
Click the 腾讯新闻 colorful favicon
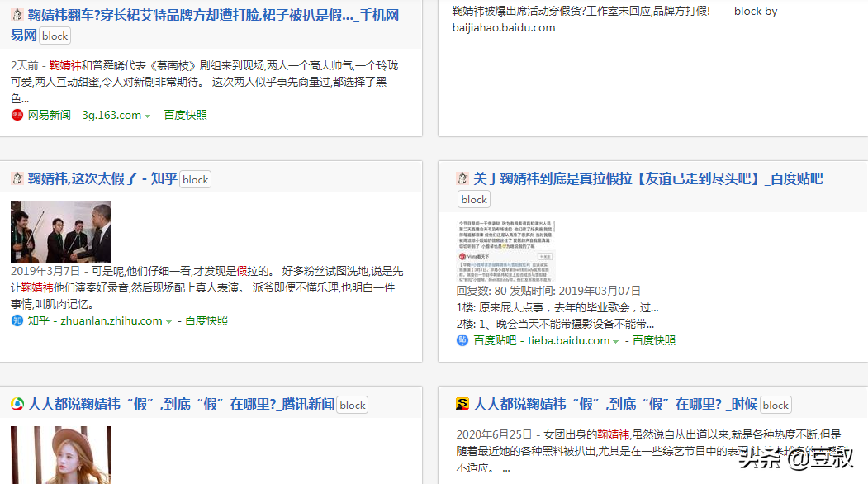click(x=17, y=404)
